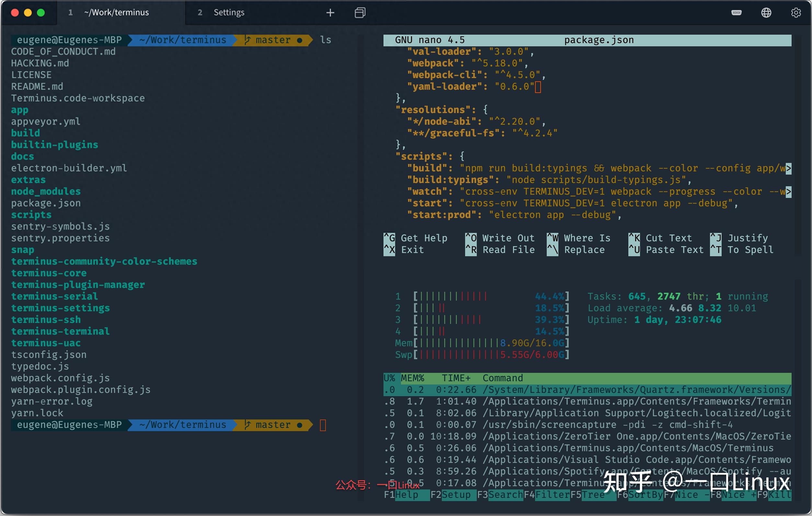Screen dimensions: 812x516
Task: Click the globe icon in title bar
Action: (x=766, y=13)
